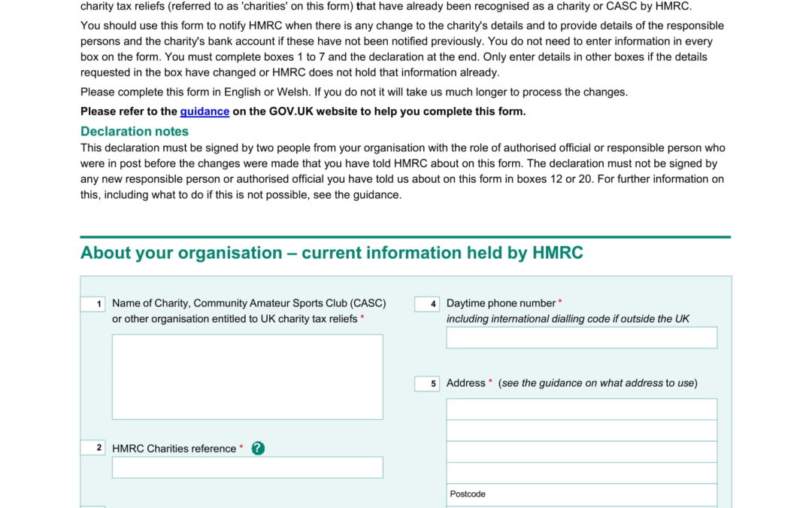Click the third address line field
Image resolution: width=812 pixels, height=508 pixels.
[x=582, y=451]
